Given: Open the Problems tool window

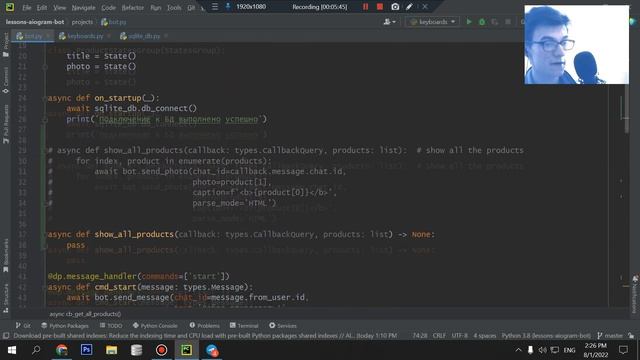Looking at the screenshot, I should pyautogui.click(x=204, y=325).
